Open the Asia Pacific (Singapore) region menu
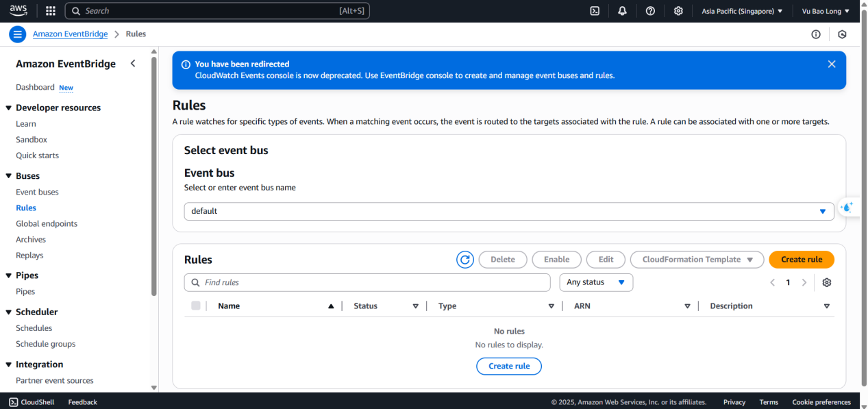 point(742,11)
